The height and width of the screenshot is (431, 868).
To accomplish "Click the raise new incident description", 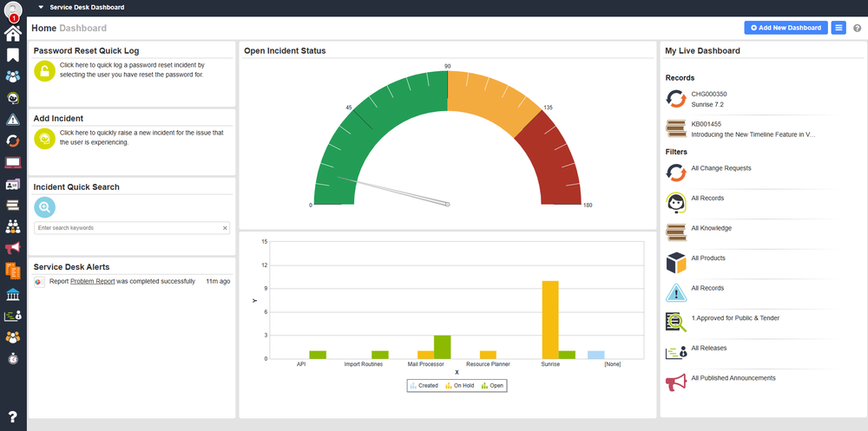I will pos(141,137).
